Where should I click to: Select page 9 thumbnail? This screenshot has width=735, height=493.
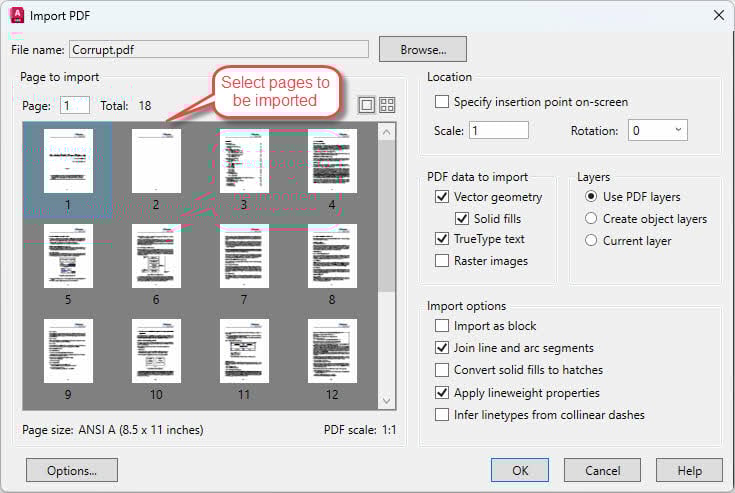point(68,351)
